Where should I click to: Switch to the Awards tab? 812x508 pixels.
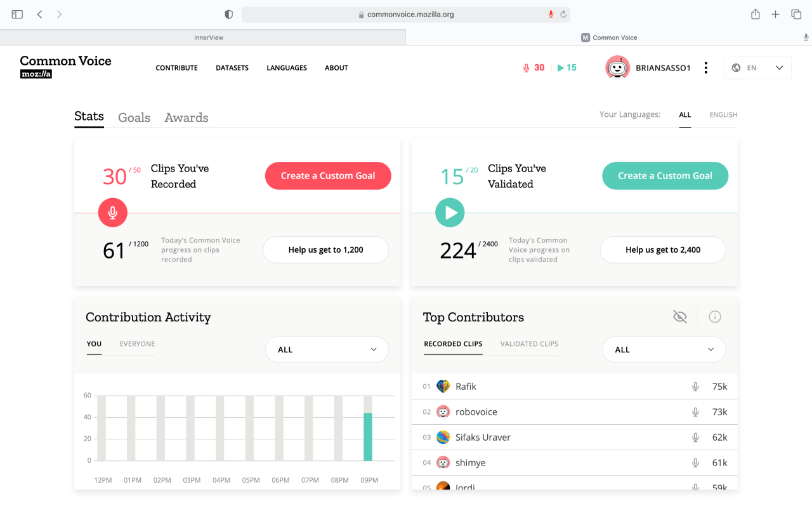tap(187, 117)
